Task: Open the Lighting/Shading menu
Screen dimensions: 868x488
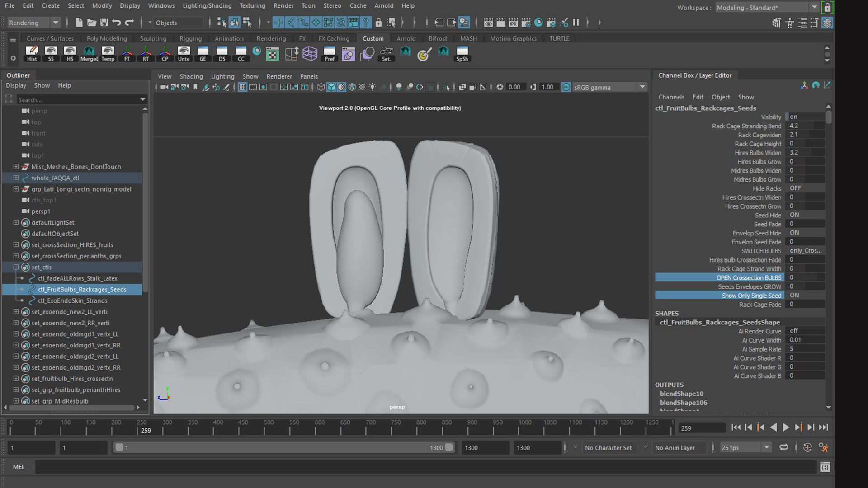Action: pos(207,5)
